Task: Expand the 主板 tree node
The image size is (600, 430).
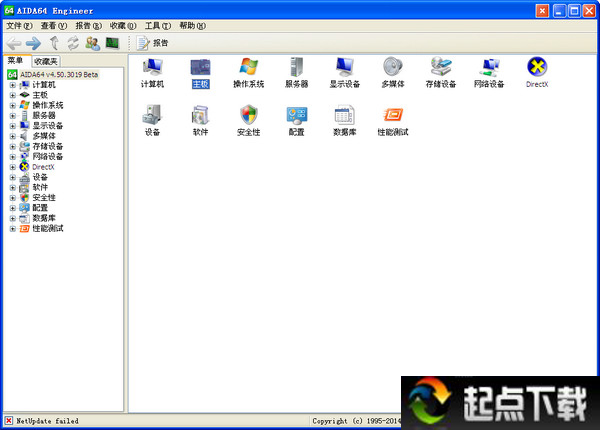Action: [x=13, y=95]
